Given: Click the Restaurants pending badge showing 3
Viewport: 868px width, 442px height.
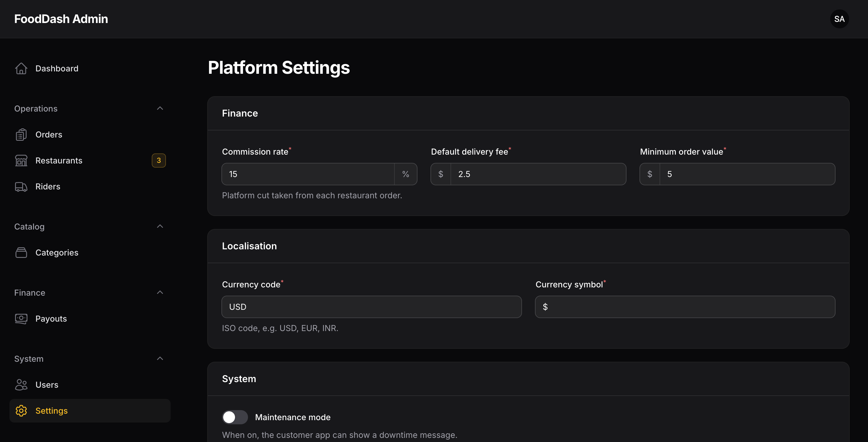Looking at the screenshot, I should pyautogui.click(x=159, y=161).
